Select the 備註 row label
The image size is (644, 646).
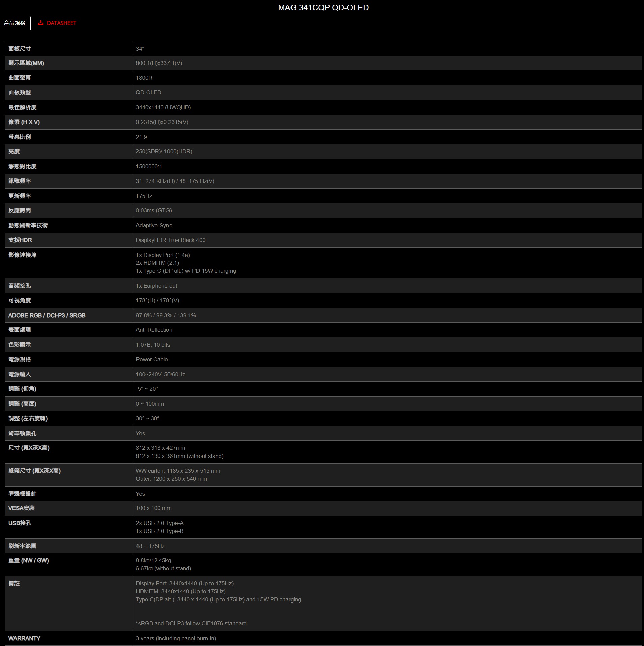coord(14,583)
